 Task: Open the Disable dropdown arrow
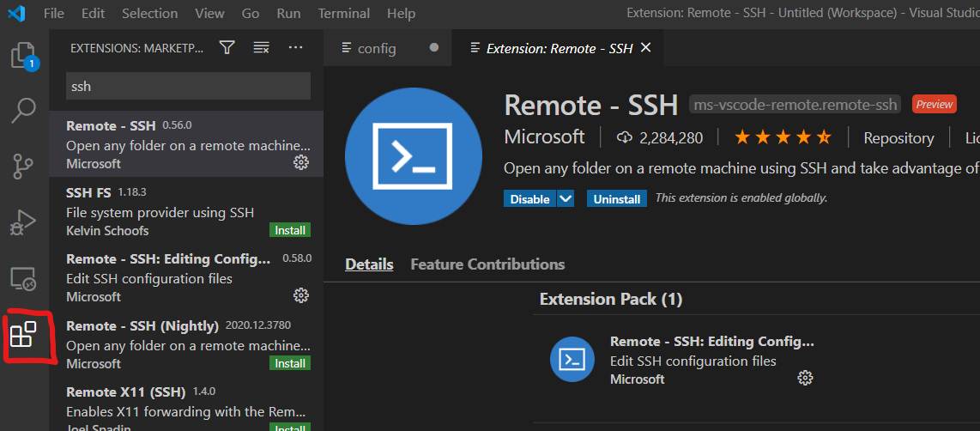(565, 199)
